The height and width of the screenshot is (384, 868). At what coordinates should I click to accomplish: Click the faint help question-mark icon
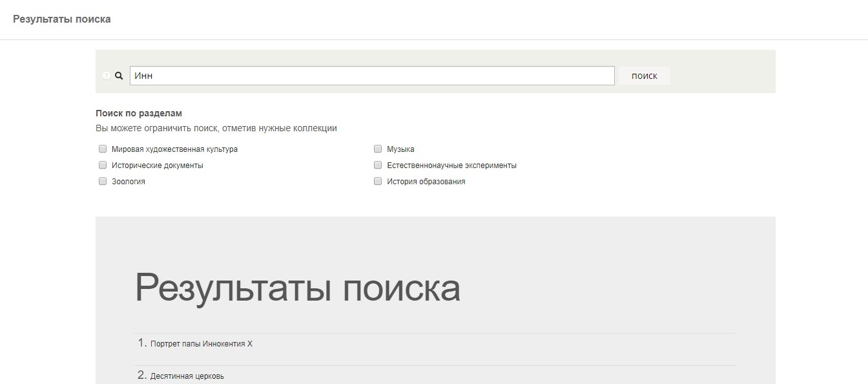point(107,76)
